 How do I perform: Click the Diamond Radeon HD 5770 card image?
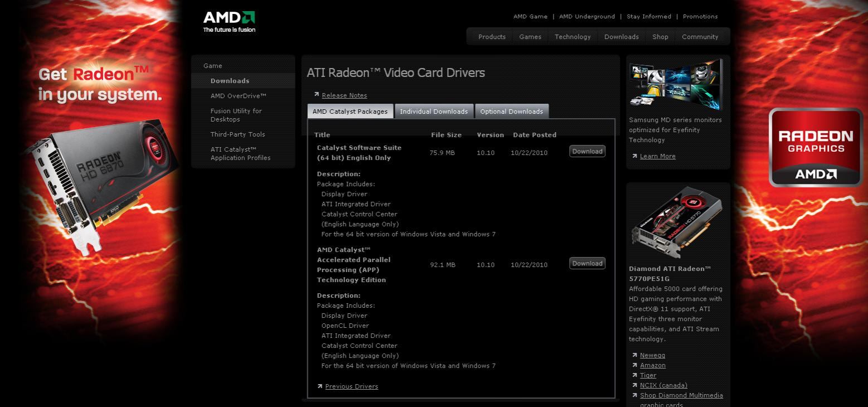pos(676,223)
